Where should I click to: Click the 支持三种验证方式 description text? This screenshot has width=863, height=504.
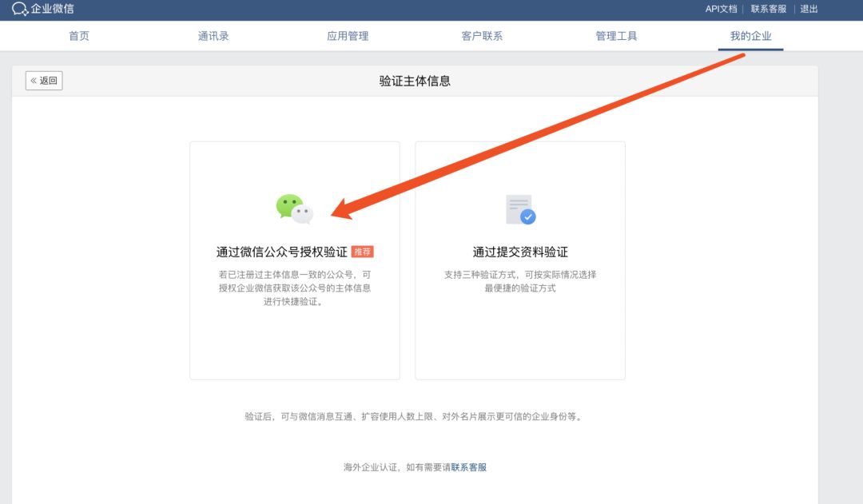point(520,281)
